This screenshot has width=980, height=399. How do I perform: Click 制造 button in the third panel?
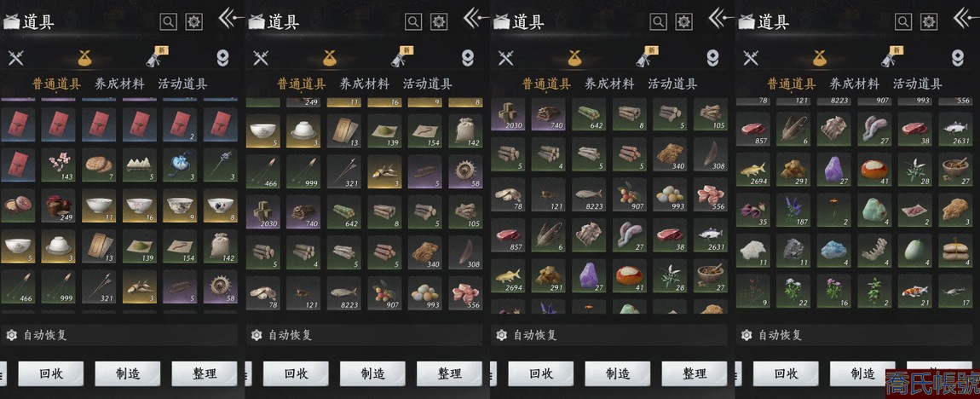[618, 374]
